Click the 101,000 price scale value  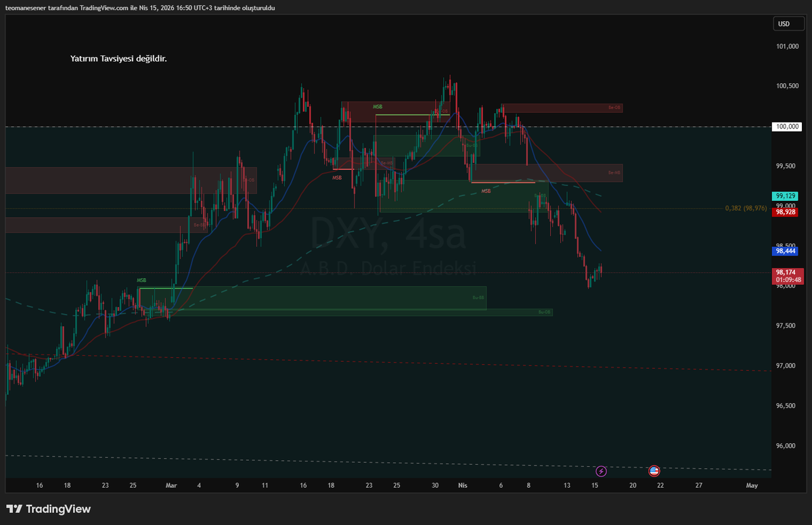coord(788,46)
